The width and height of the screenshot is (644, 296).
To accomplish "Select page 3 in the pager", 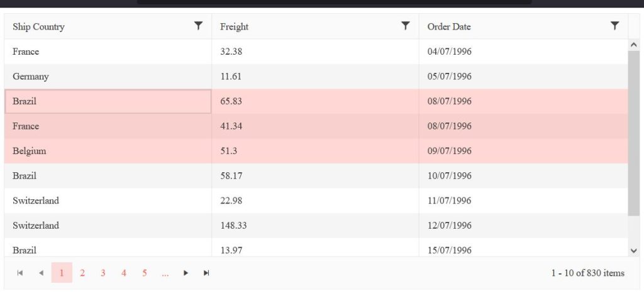I will point(103,273).
